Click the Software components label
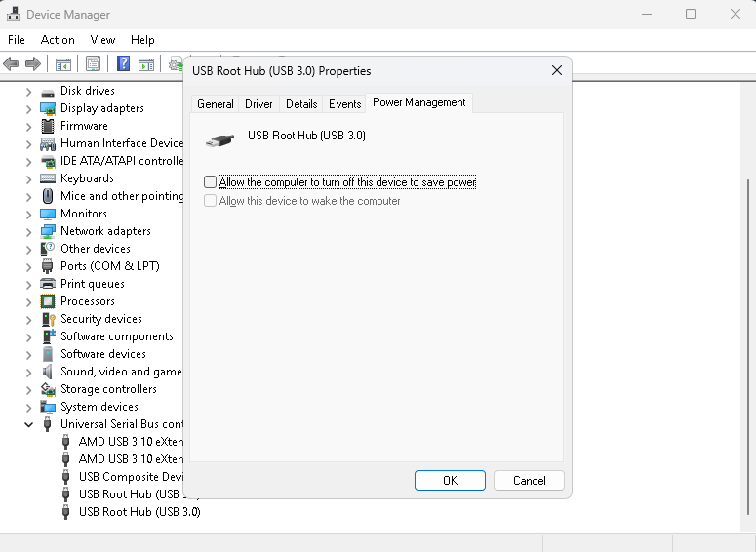The image size is (756, 552). point(117,336)
